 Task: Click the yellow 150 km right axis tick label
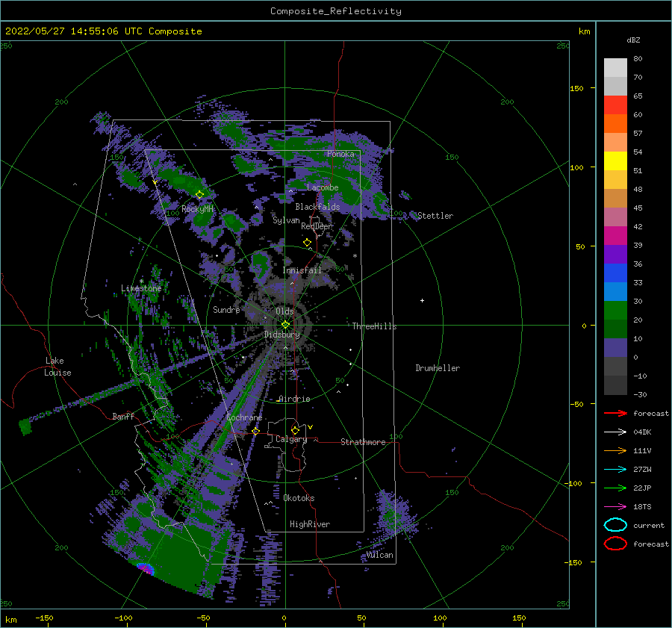click(576, 88)
